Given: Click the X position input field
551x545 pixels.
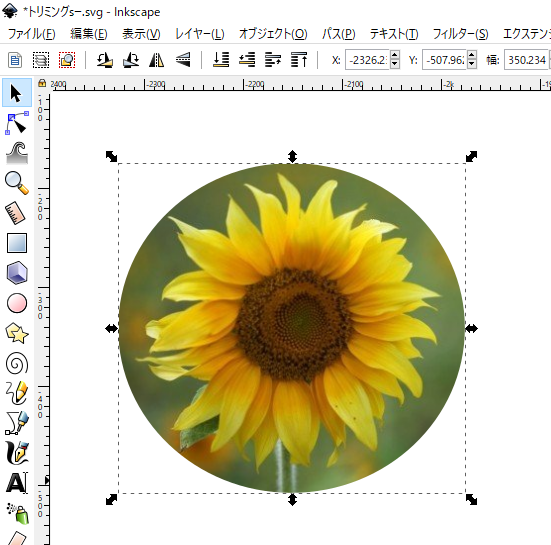Looking at the screenshot, I should 367,60.
